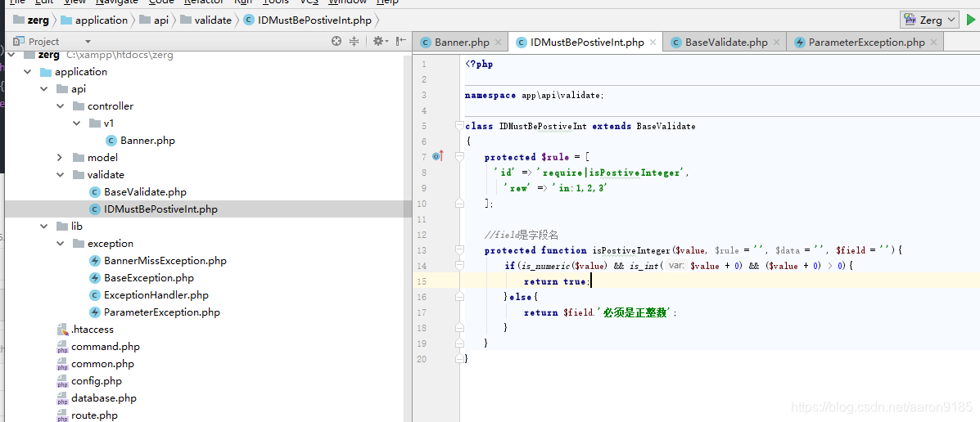The image size is (980, 422).
Task: Click the fold end marker on line 19
Action: coord(459,343)
